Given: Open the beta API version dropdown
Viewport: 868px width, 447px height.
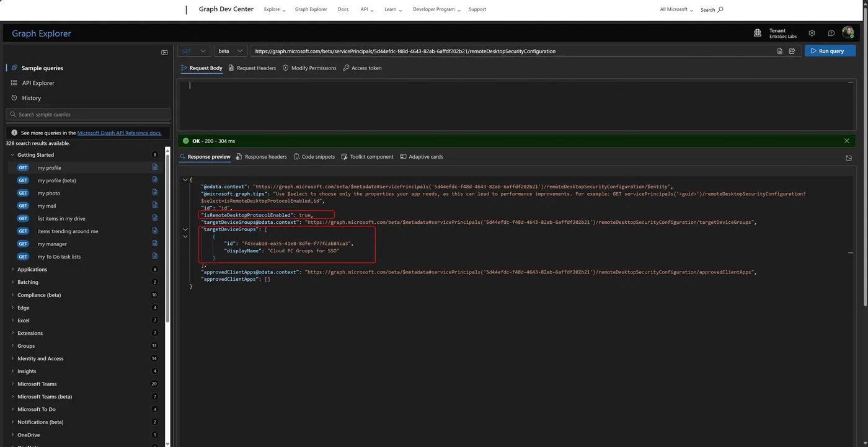Looking at the screenshot, I should point(231,51).
